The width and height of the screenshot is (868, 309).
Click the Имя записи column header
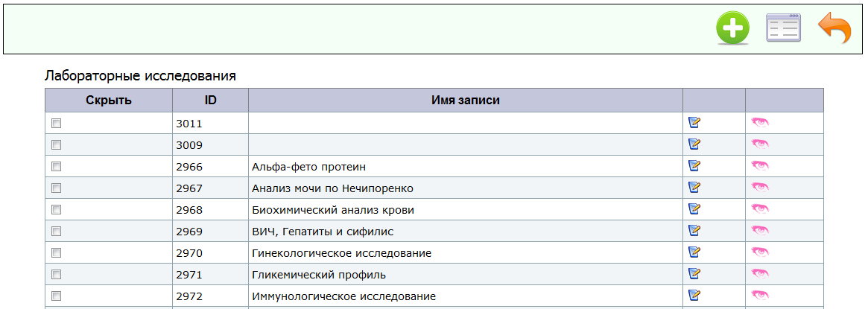tap(465, 101)
